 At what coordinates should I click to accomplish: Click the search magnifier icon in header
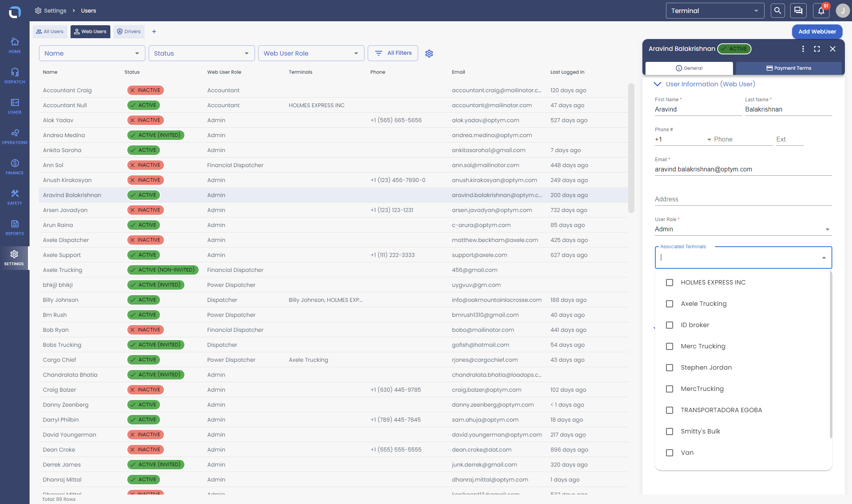click(778, 11)
